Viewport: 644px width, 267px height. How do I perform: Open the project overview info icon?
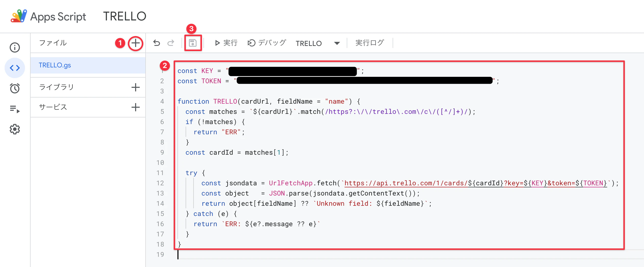click(15, 47)
